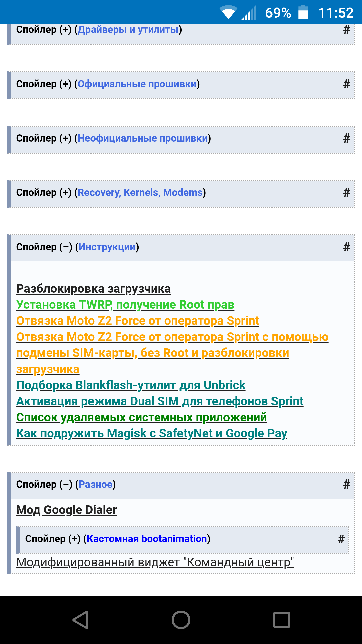The image size is (362, 644).
Task: Click the # anchor of the Инструкции spoiler
Action: click(347, 247)
